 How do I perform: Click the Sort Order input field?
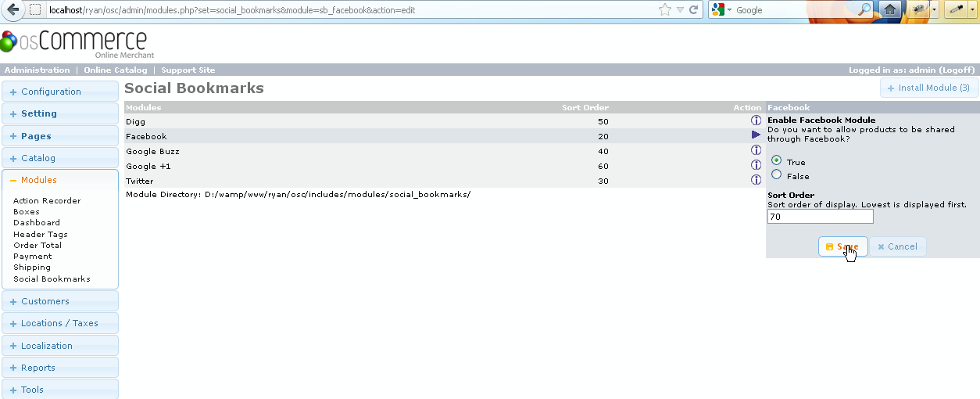point(820,217)
